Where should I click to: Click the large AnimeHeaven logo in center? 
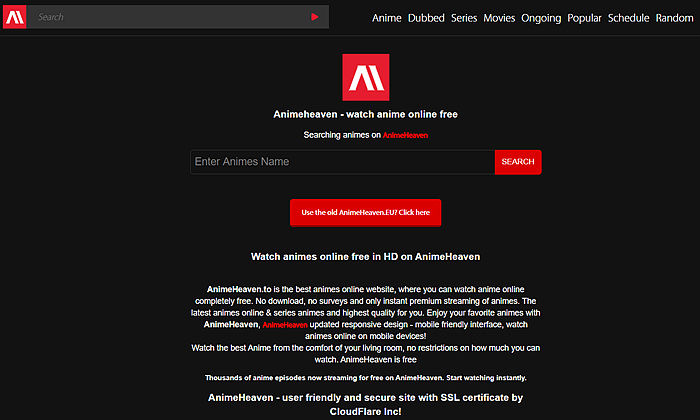pos(366,77)
